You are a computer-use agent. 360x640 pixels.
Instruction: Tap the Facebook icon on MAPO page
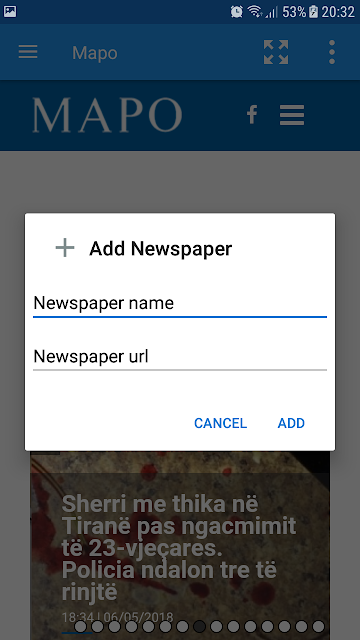[x=252, y=115]
